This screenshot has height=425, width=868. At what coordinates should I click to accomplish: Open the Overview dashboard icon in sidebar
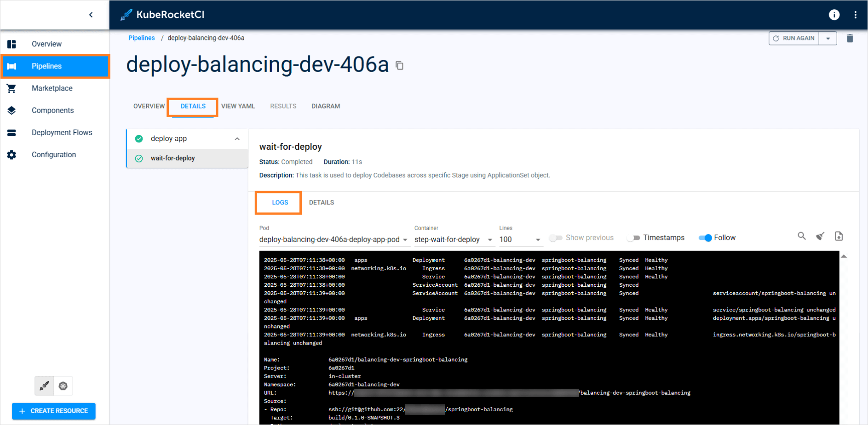(x=11, y=44)
